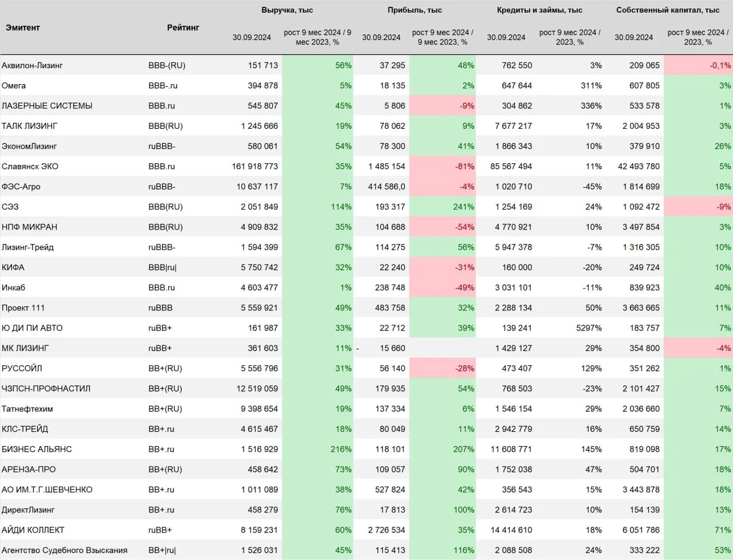
Task: Click the "Выручка, тыс" group header
Action: 287,10
